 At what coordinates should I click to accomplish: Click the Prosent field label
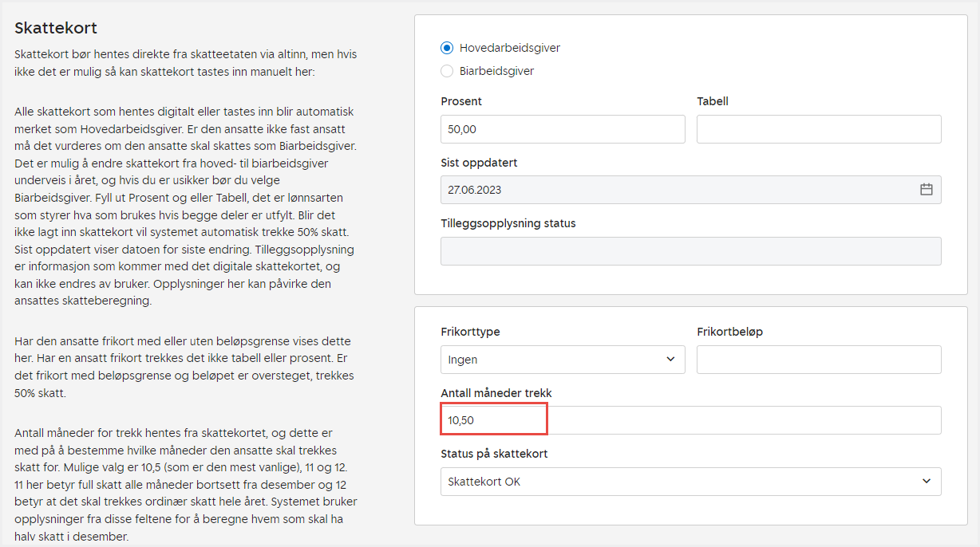coord(461,101)
